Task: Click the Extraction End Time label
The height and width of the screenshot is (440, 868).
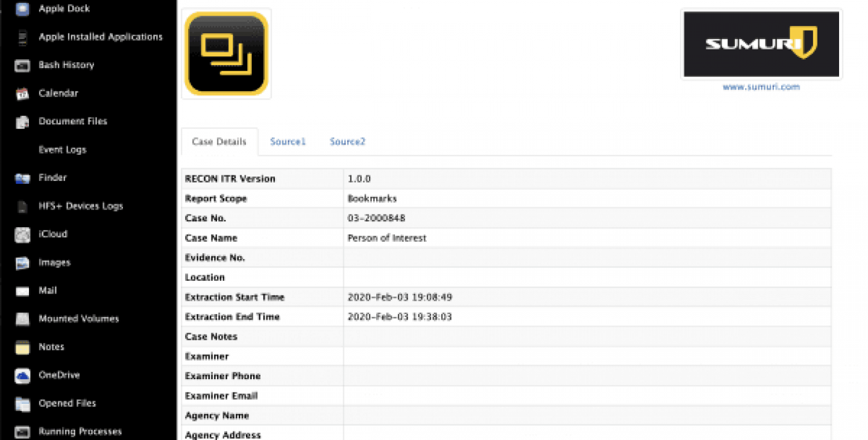Action: pyautogui.click(x=232, y=317)
